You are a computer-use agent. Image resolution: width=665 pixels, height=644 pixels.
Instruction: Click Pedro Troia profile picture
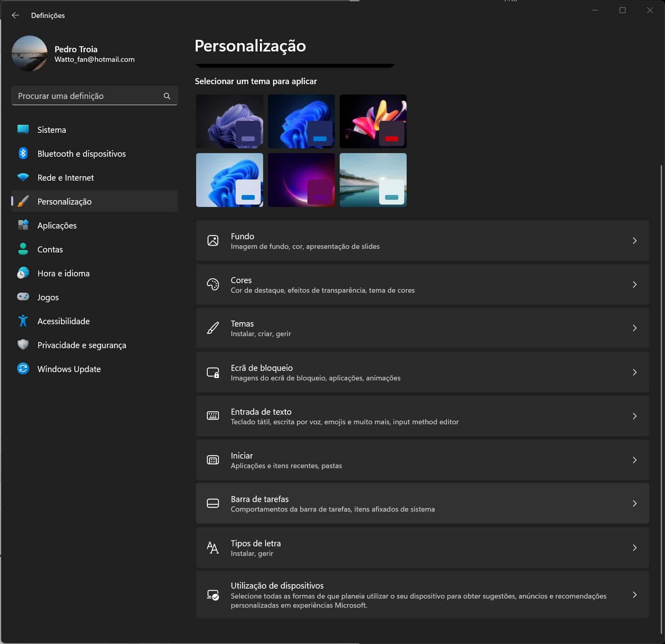click(30, 53)
